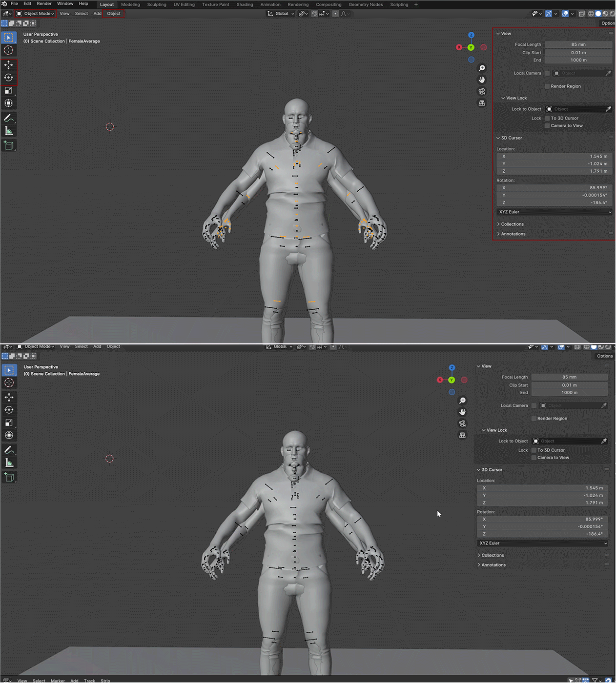Click the Options button in lower viewport
Viewport: 616px width, 683px height.
(605, 356)
